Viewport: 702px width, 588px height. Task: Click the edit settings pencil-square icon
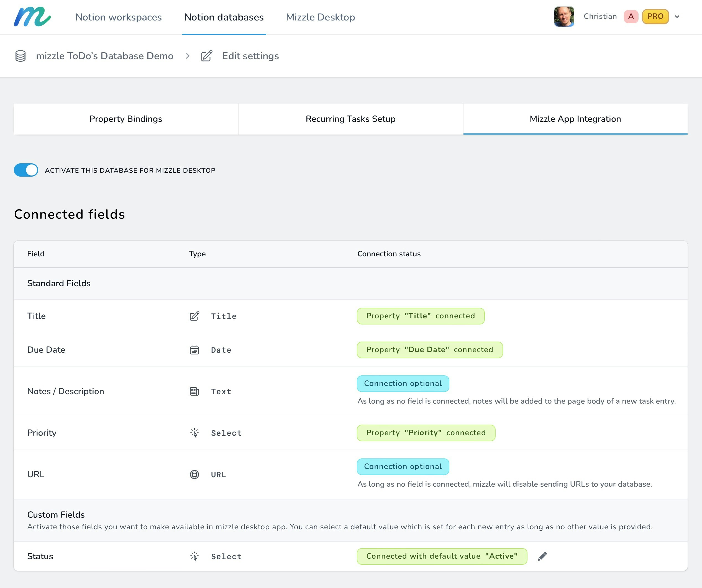207,56
